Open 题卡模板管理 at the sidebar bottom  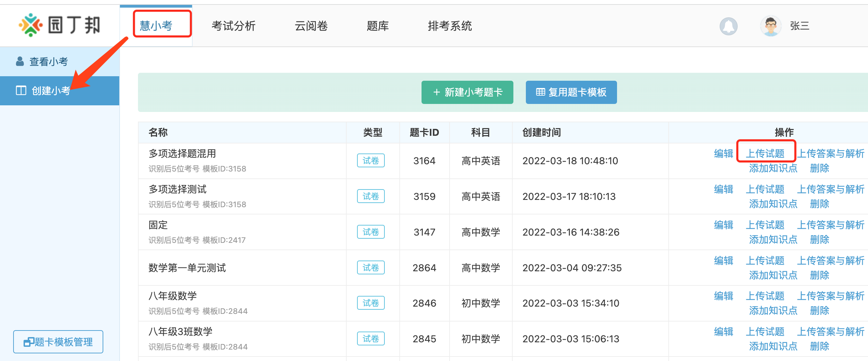click(58, 342)
